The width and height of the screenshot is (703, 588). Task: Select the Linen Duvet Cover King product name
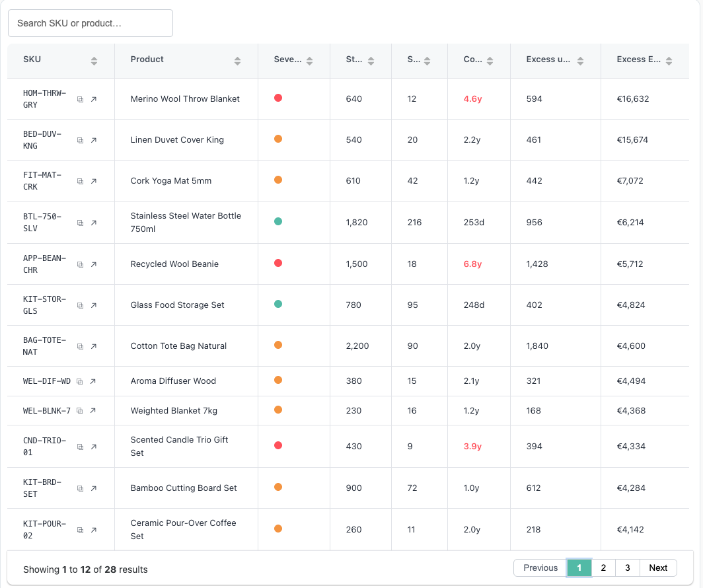[177, 140]
